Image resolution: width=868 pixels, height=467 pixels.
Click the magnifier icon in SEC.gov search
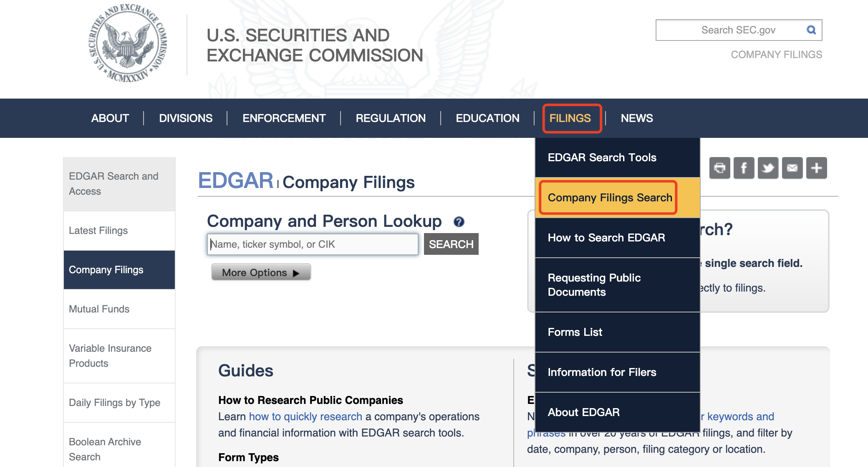(x=811, y=30)
